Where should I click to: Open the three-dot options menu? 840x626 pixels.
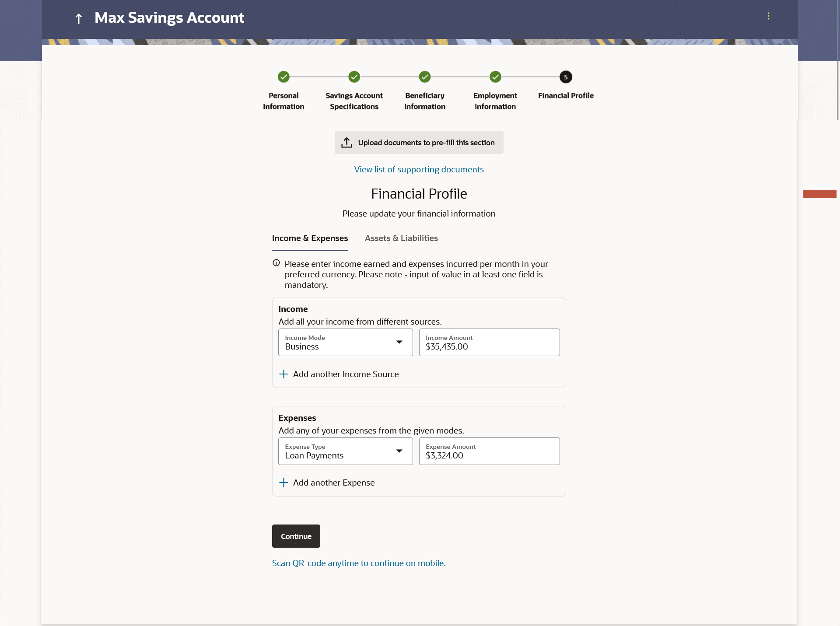coord(768,16)
